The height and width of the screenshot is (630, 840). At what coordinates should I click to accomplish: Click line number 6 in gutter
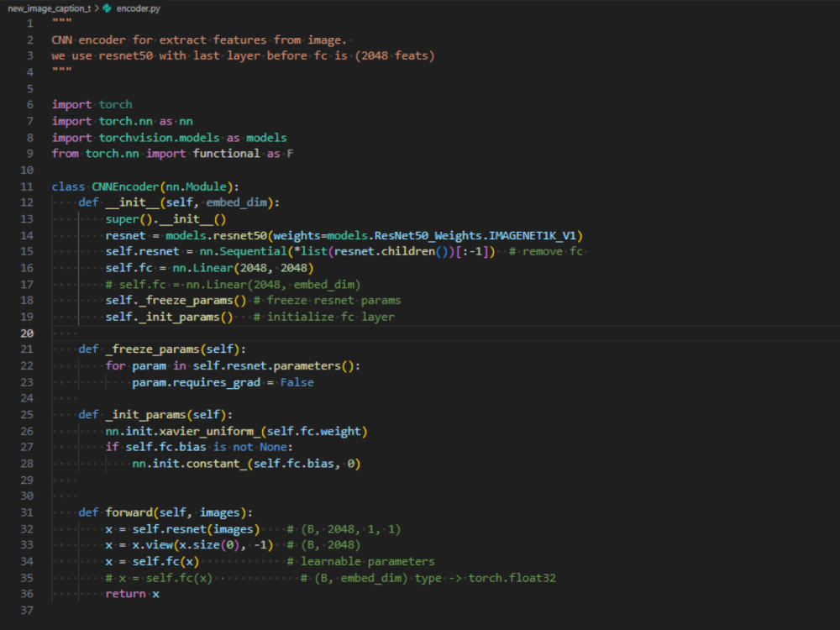[x=30, y=104]
